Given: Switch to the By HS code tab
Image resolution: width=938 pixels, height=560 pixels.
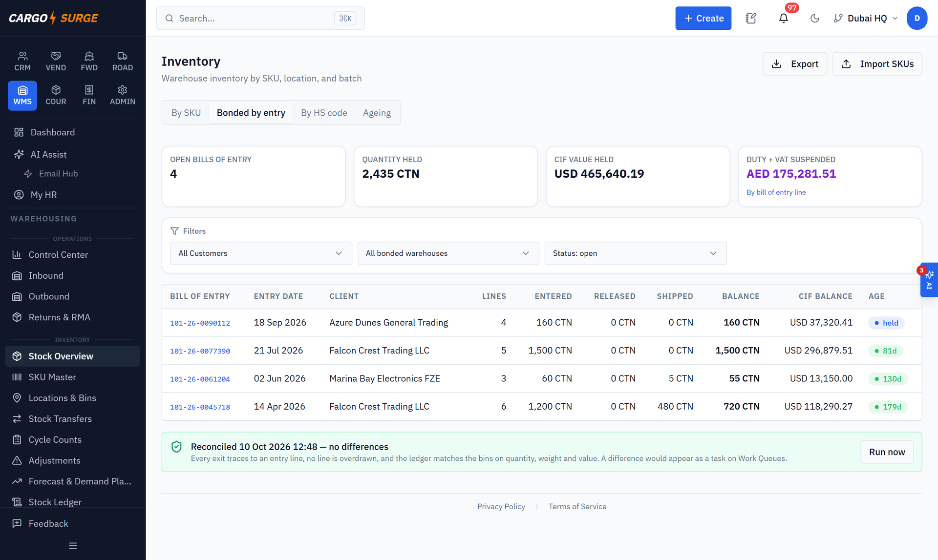Looking at the screenshot, I should (324, 113).
